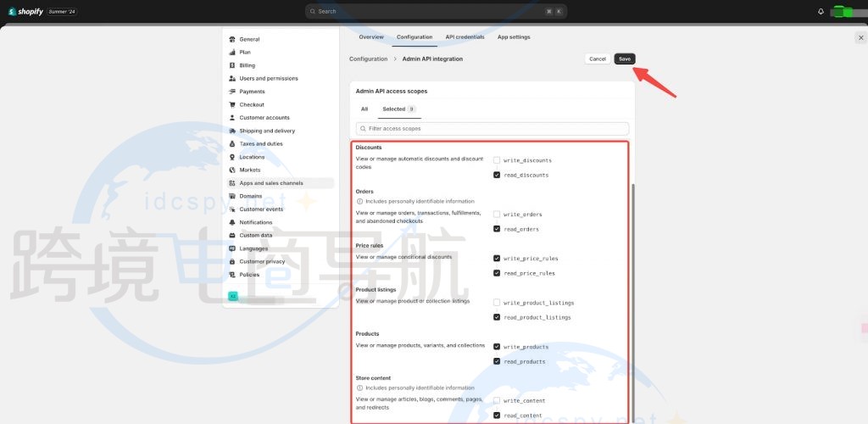Click the Payments icon in sidebar
The height and width of the screenshot is (424, 868).
pos(231,92)
